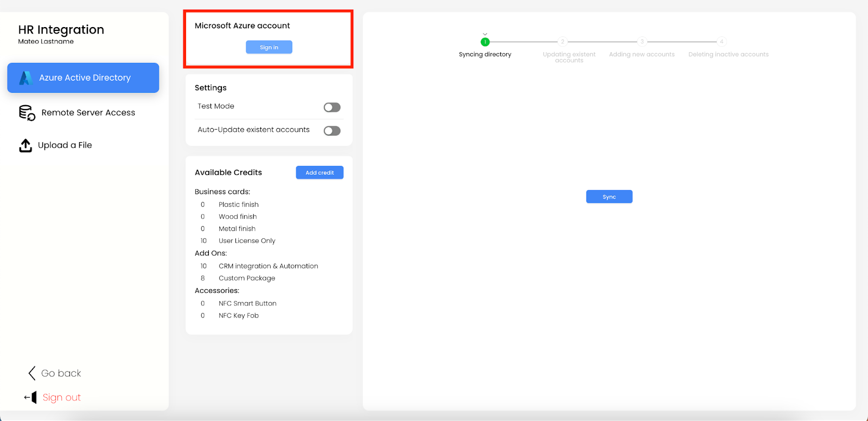
Task: Click the Go back chevron icon
Action: click(32, 373)
